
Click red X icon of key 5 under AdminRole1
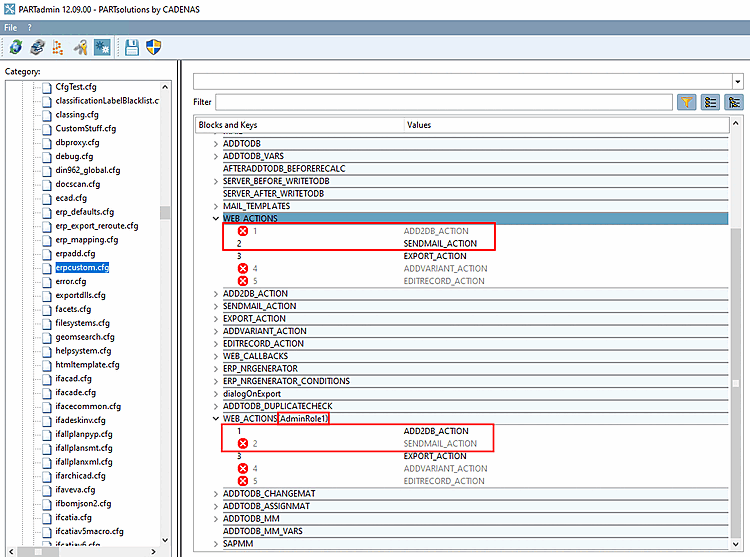click(x=243, y=481)
